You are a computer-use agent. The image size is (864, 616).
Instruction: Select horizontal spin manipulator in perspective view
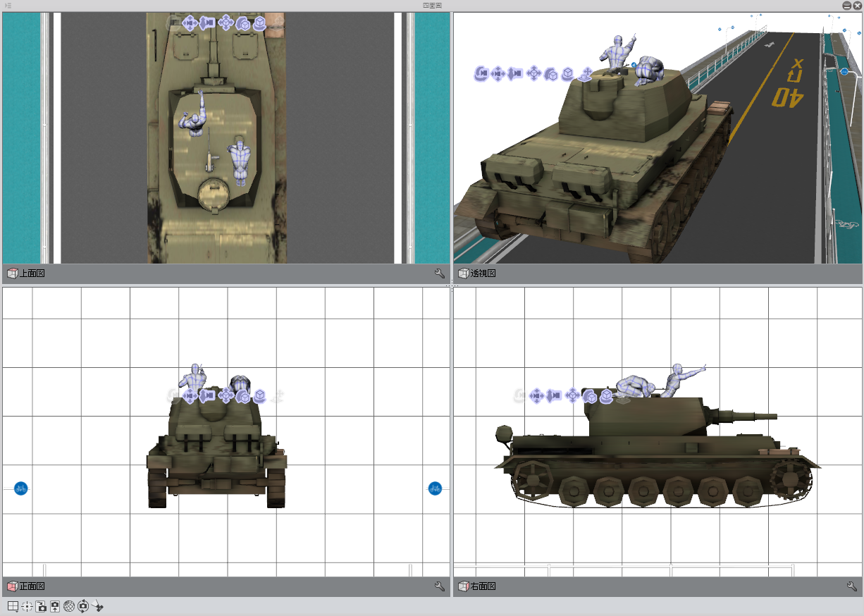click(x=567, y=73)
